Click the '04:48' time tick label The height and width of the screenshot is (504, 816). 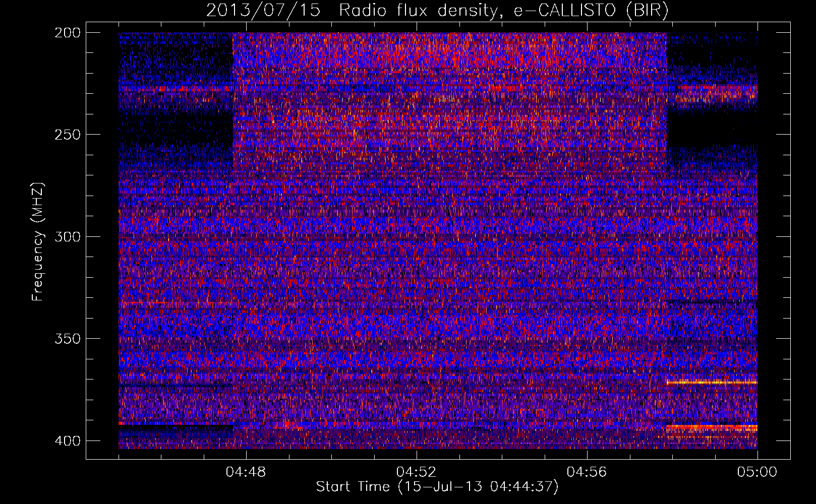point(246,472)
